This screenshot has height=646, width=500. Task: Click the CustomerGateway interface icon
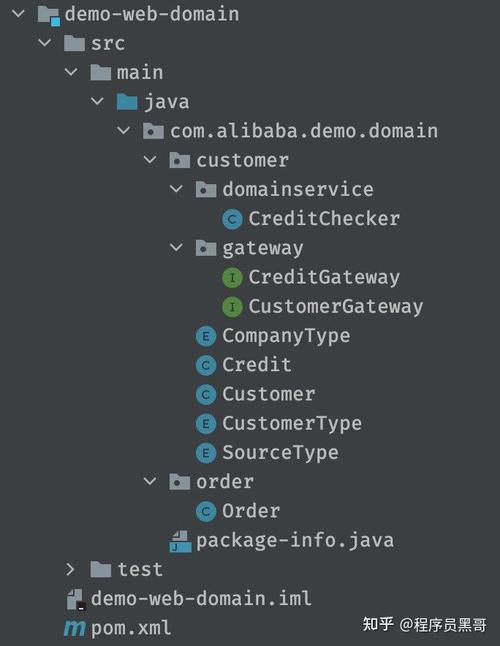tap(232, 307)
